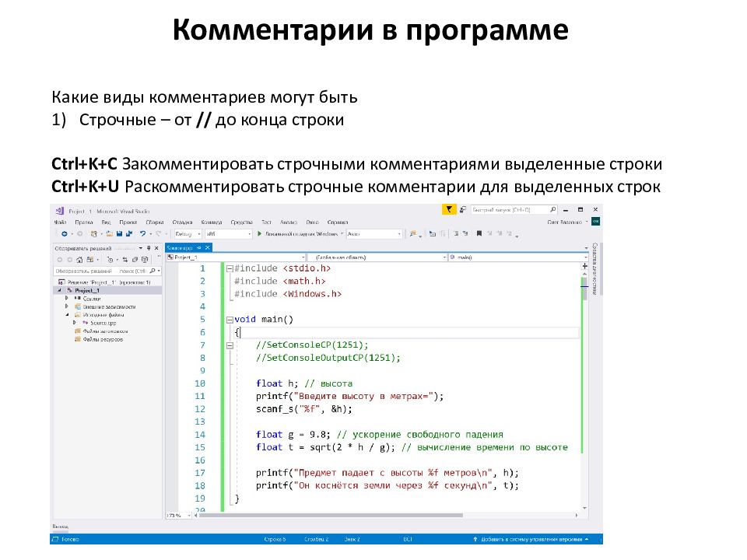The image size is (747, 560).
Task: Click the Redo toolbar icon
Action: 158,234
